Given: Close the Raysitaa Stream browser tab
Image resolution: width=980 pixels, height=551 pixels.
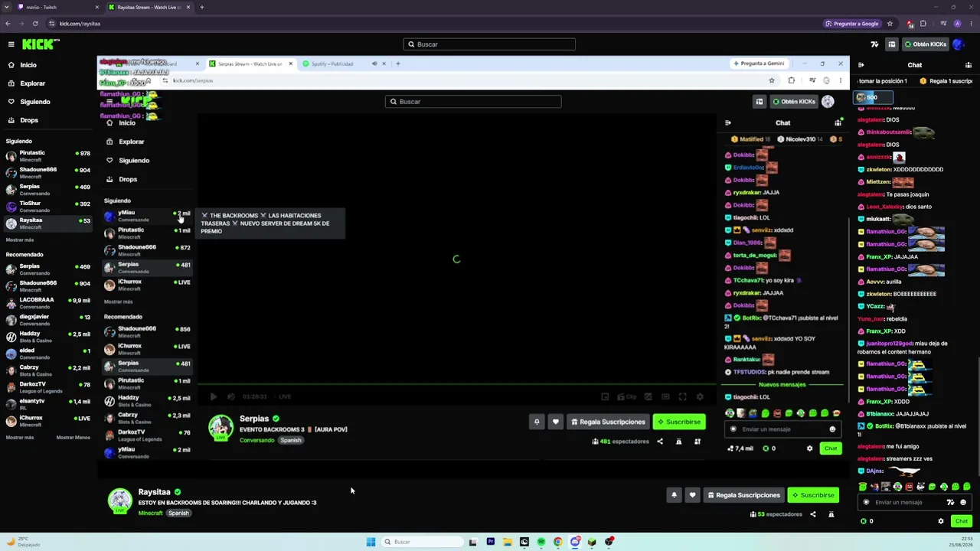Looking at the screenshot, I should click(x=189, y=7).
